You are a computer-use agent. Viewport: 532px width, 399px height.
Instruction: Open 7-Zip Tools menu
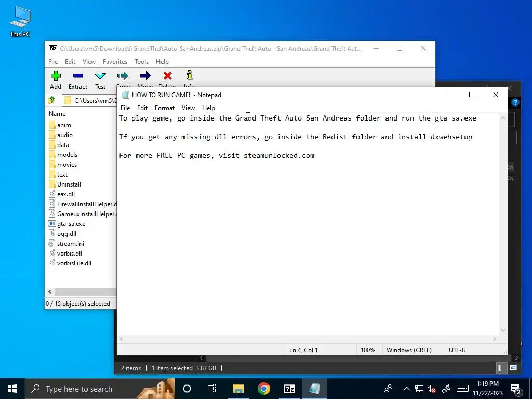[141, 62]
